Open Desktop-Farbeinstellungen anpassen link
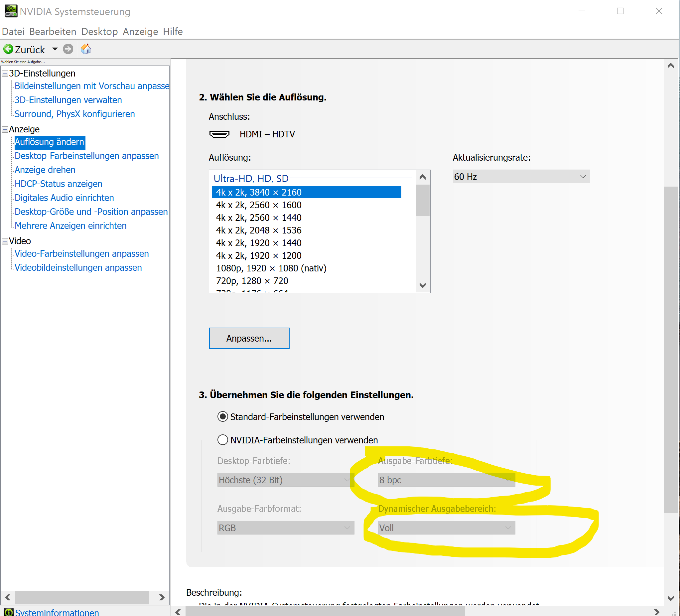Viewport: 680px width, 616px height. click(86, 156)
